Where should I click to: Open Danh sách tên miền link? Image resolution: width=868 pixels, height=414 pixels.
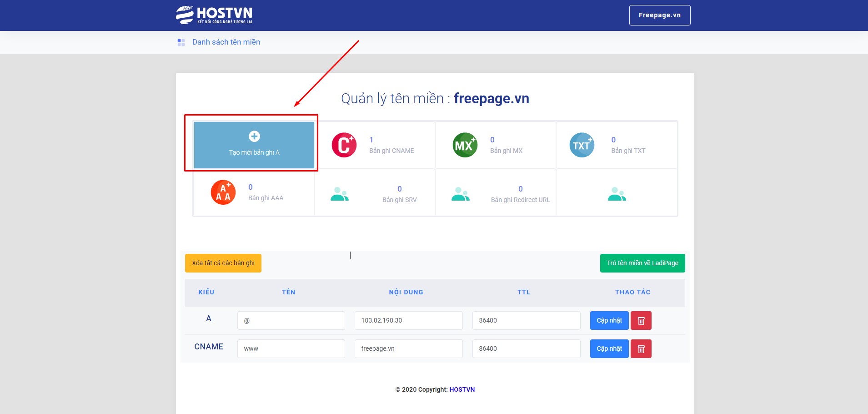pyautogui.click(x=226, y=42)
